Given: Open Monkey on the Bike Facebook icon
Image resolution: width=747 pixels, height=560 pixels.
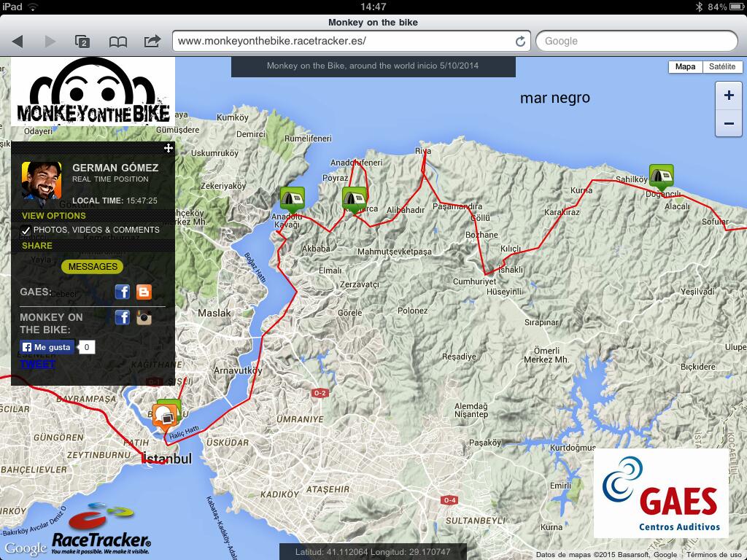Looking at the screenshot, I should [123, 317].
